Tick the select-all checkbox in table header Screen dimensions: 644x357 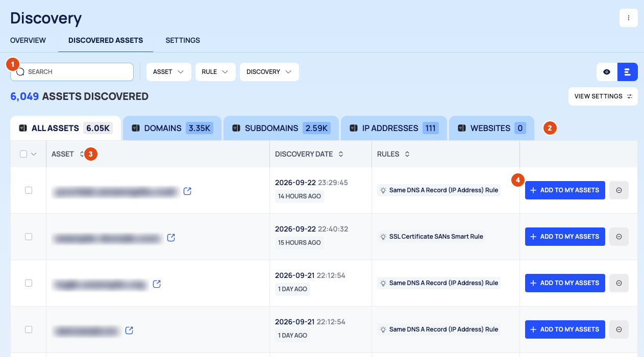23,154
